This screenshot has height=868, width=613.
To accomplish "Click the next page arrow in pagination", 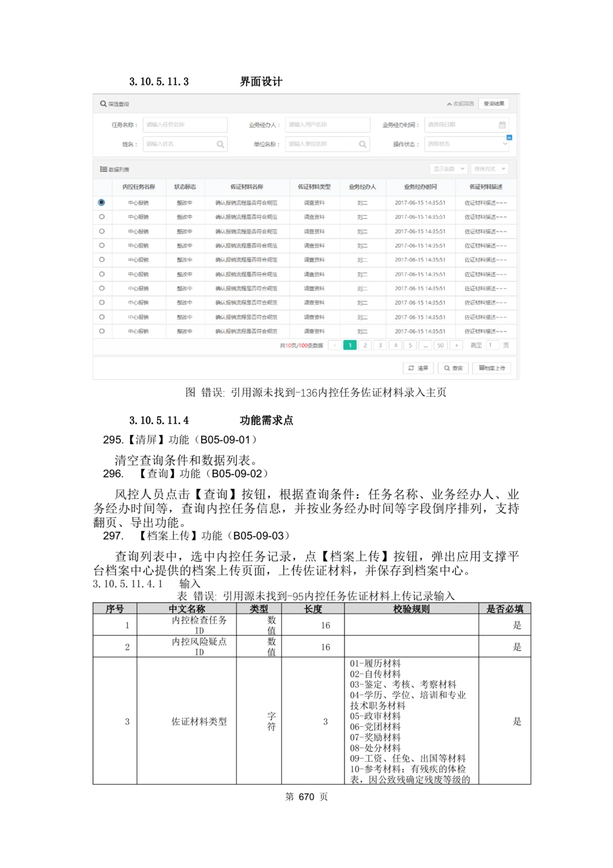I will pyautogui.click(x=456, y=345).
